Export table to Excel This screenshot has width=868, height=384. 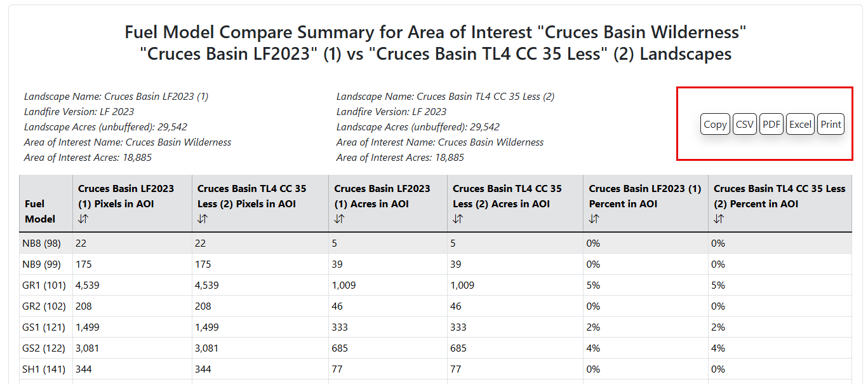800,125
